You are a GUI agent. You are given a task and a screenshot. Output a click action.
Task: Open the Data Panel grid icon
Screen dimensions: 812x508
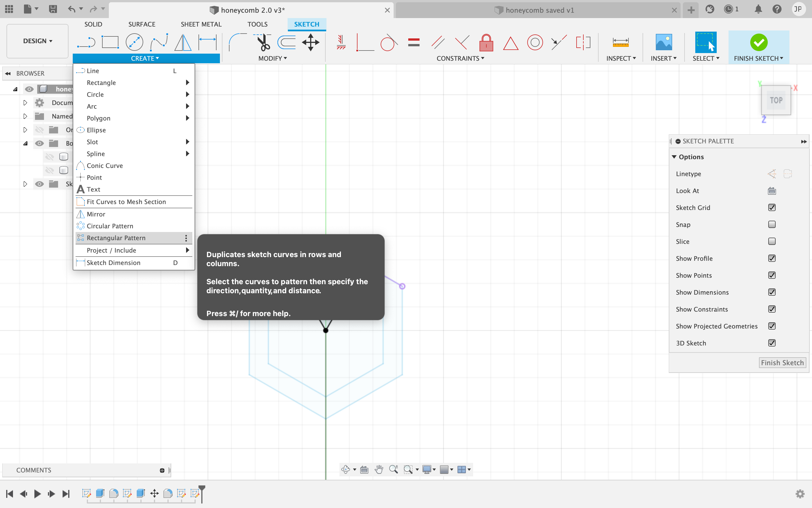[x=9, y=9]
